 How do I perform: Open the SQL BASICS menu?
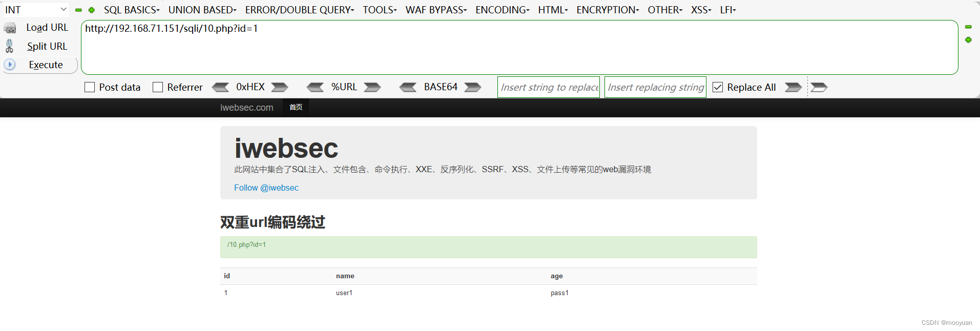click(x=132, y=10)
